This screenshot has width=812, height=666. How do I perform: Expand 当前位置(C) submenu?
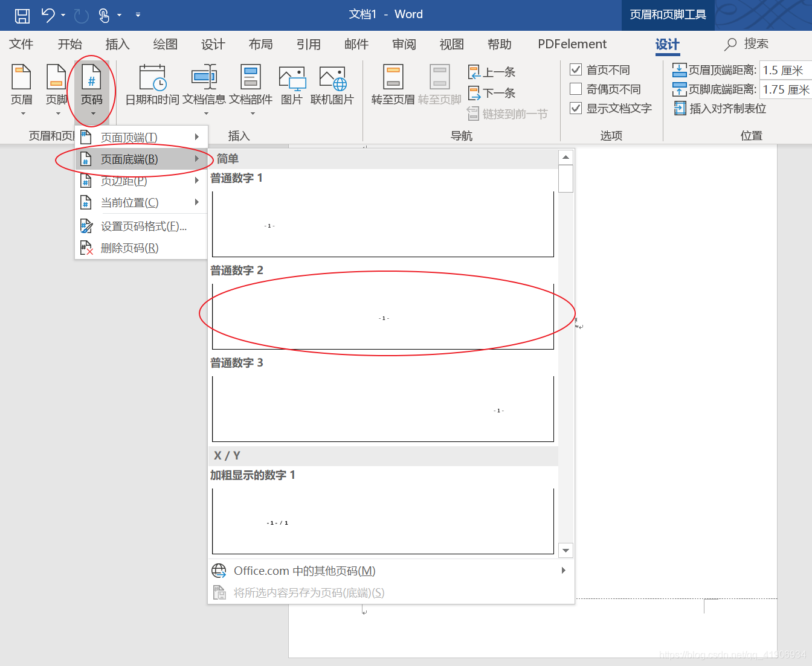pyautogui.click(x=141, y=203)
